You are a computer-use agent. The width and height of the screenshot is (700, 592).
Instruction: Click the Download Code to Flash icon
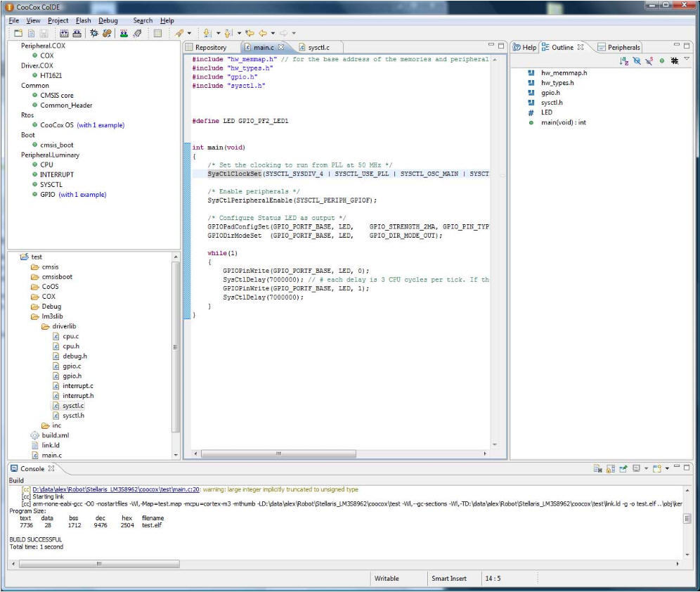124,33
